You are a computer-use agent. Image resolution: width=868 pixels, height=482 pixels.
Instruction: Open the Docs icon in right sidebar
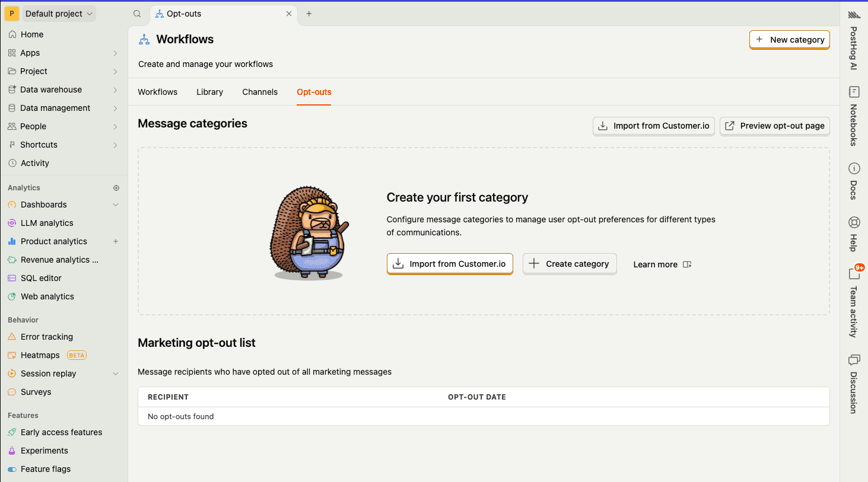click(x=854, y=168)
